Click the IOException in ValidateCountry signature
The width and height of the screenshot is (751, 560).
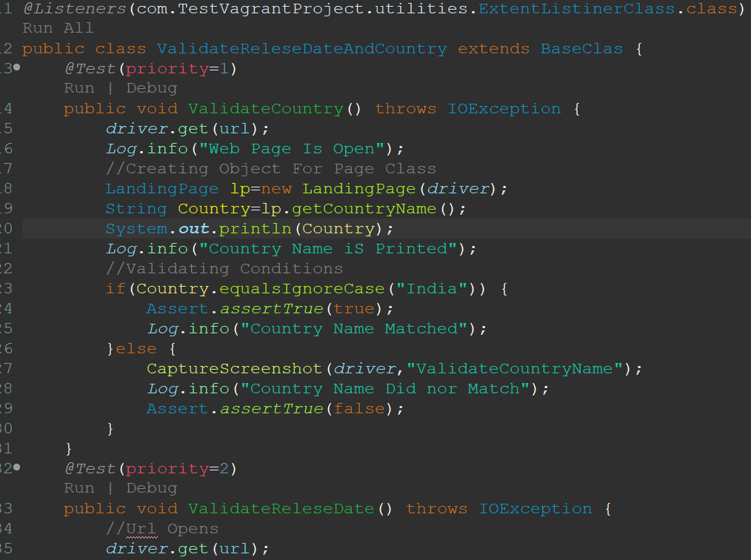504,109
